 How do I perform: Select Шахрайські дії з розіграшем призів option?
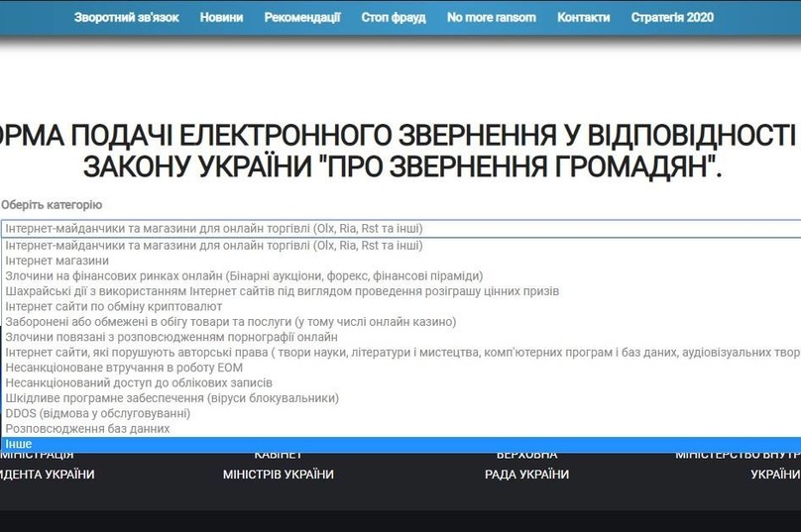283,291
